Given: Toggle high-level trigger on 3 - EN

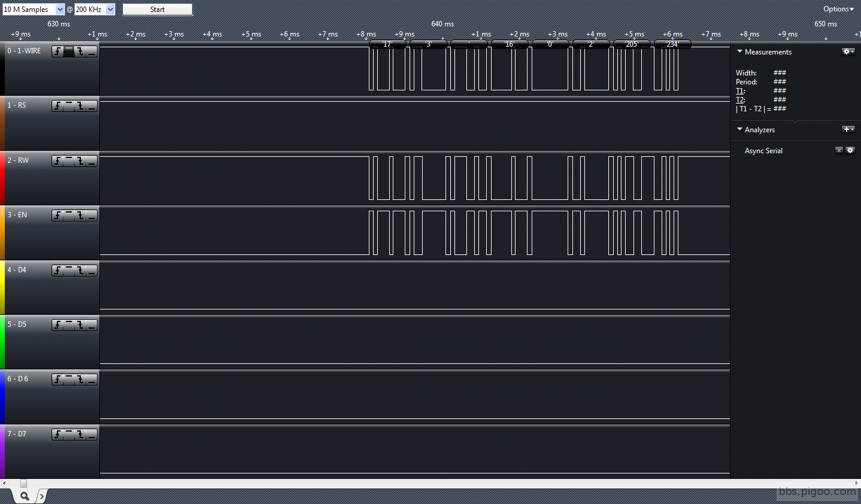Looking at the screenshot, I should pos(69,215).
